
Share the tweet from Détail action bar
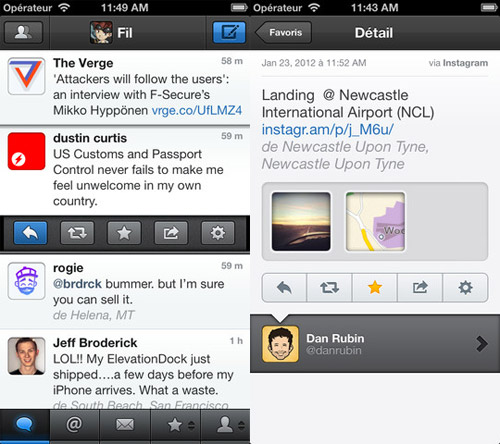point(420,288)
